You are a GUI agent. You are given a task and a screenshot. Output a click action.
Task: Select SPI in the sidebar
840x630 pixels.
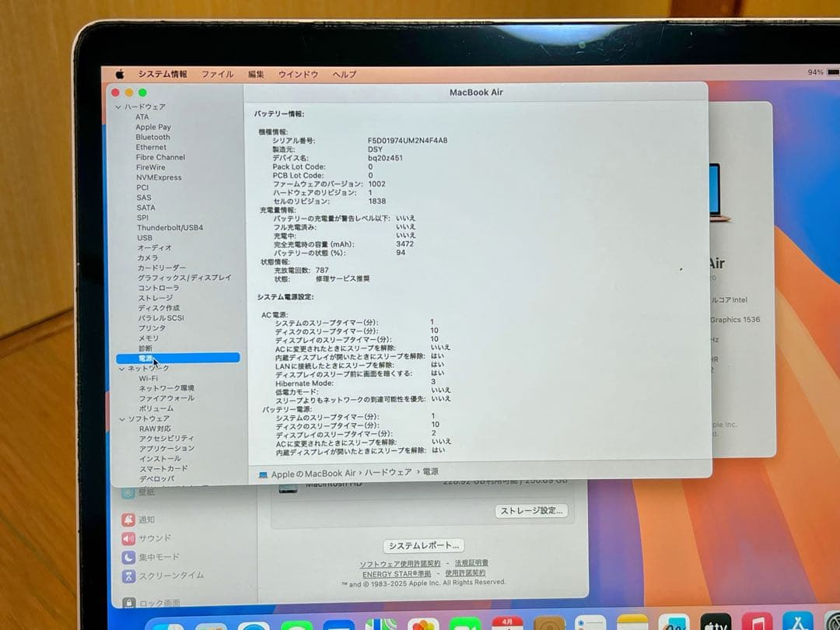[142, 218]
